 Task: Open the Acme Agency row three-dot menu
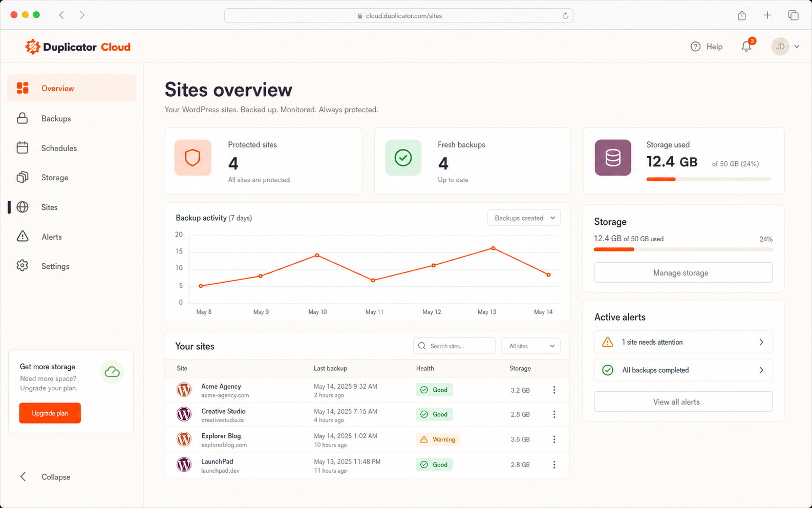point(554,390)
